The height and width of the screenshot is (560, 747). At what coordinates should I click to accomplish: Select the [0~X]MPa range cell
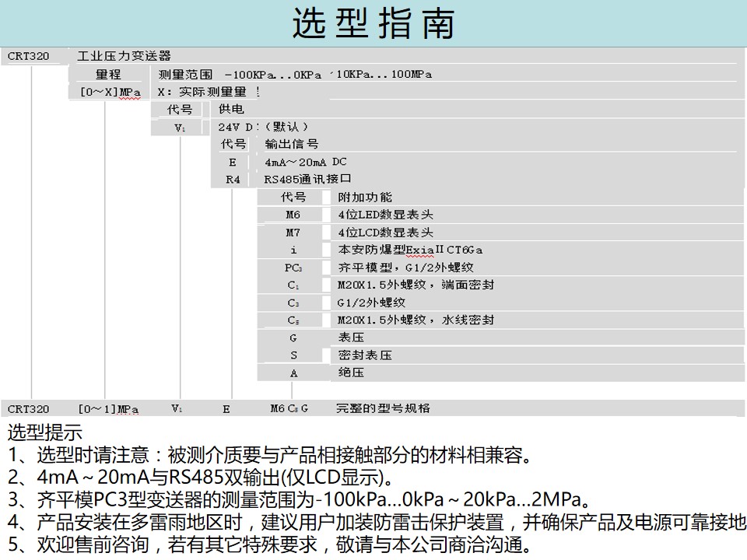(109, 92)
